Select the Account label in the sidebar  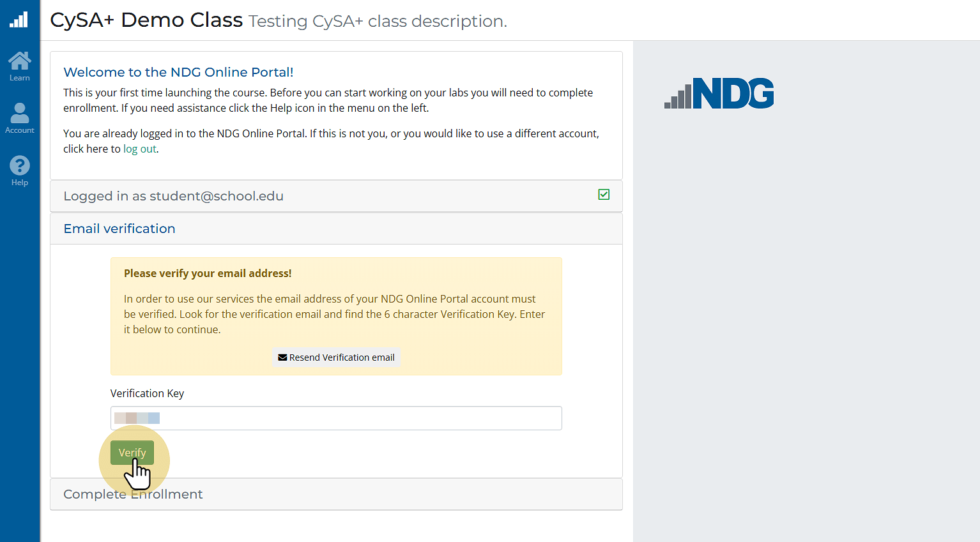(20, 130)
